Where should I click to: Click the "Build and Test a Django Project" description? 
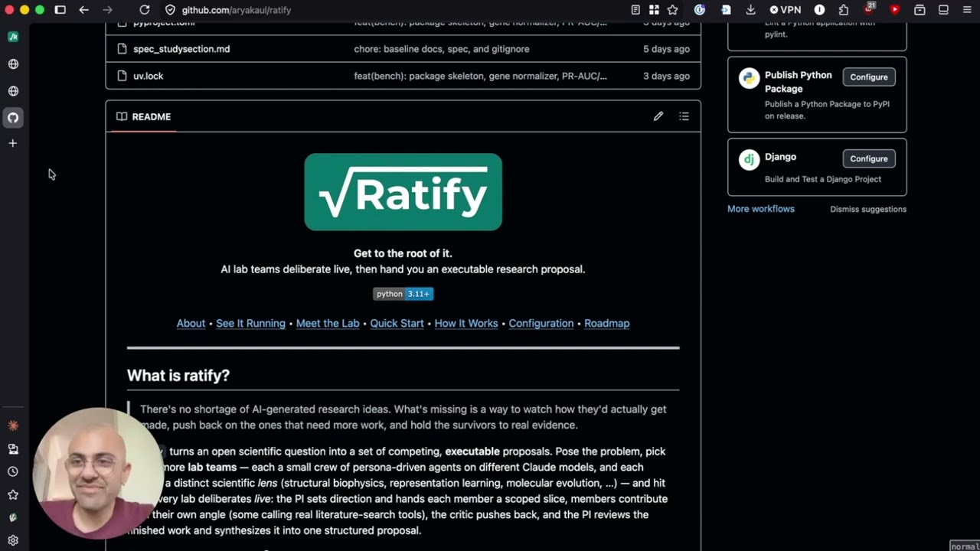[823, 179]
